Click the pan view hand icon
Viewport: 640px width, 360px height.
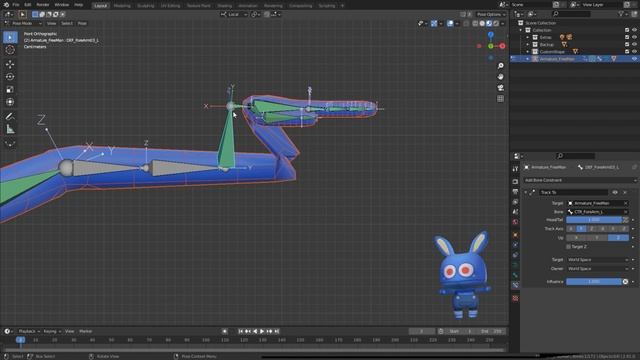coord(500,77)
